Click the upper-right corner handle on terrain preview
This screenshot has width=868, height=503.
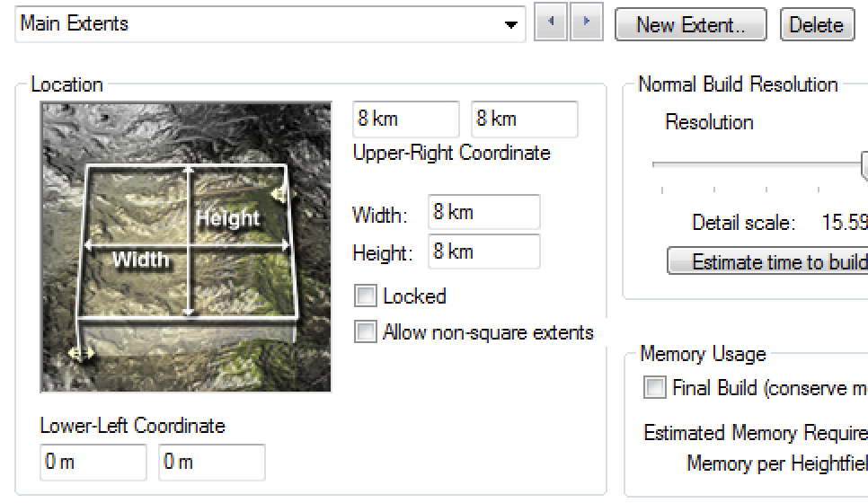coord(280,194)
